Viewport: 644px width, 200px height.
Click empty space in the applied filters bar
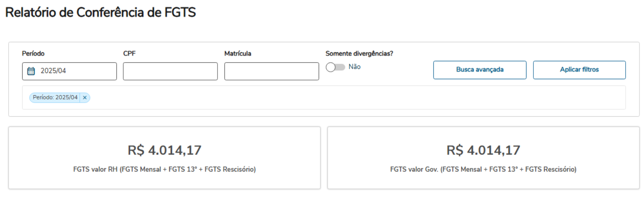348,98
